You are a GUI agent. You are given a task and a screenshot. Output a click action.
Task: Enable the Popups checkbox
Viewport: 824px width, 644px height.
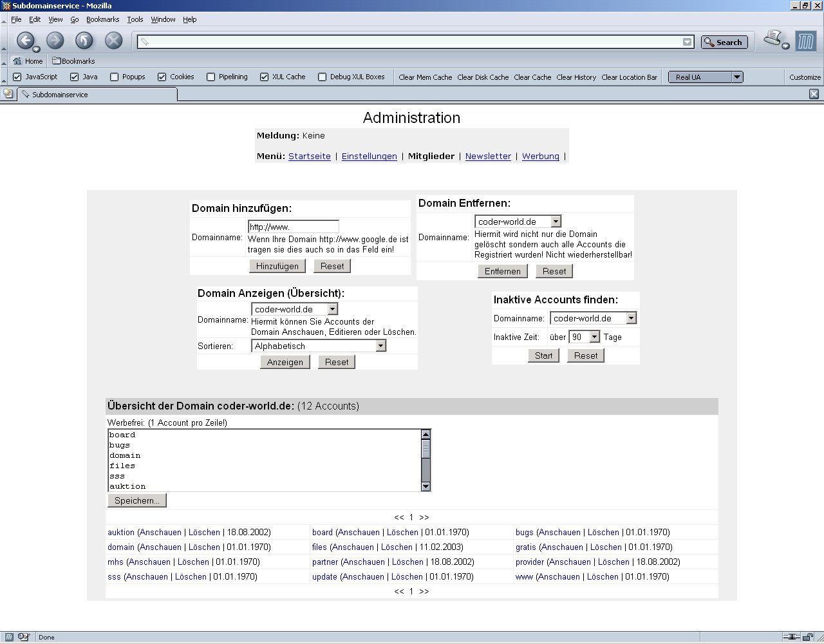tap(115, 77)
